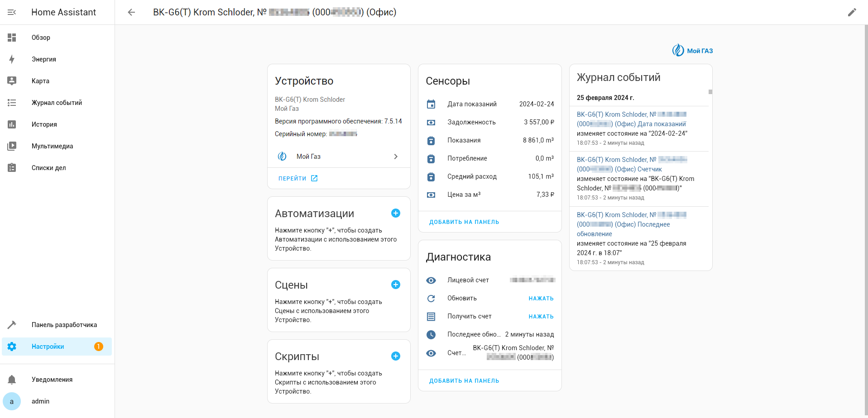Open Журнал событий list icon in sidebar
This screenshot has width=868, height=418.
12,103
